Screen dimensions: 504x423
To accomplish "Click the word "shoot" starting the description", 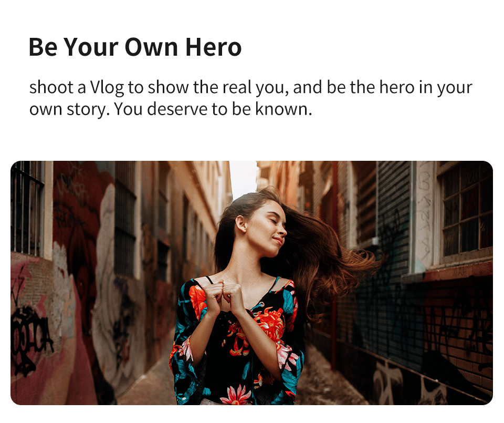I will [51, 88].
